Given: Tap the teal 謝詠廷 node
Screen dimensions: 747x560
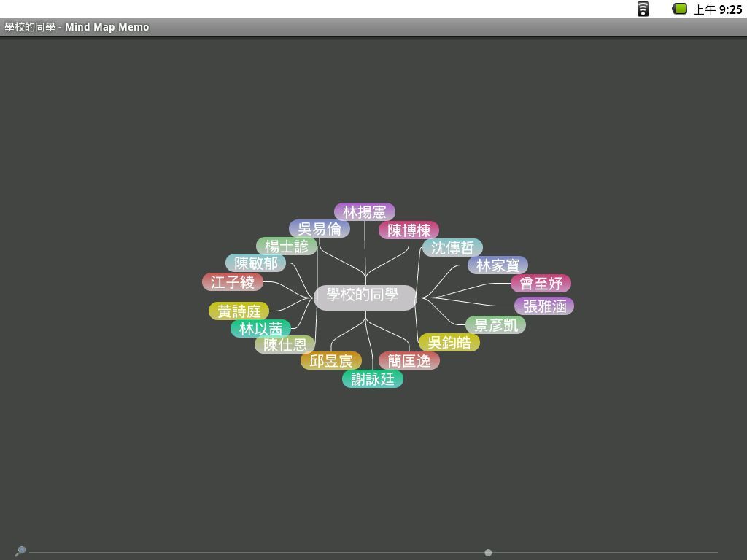Looking at the screenshot, I should point(372,379).
